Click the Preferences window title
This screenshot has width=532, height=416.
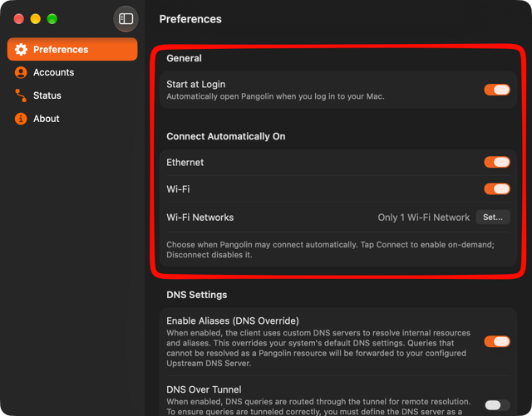pos(190,19)
